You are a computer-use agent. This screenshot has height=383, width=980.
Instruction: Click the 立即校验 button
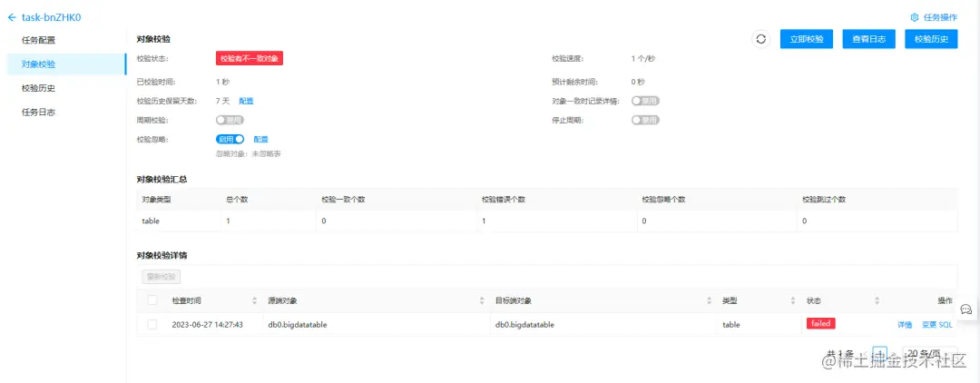(807, 39)
